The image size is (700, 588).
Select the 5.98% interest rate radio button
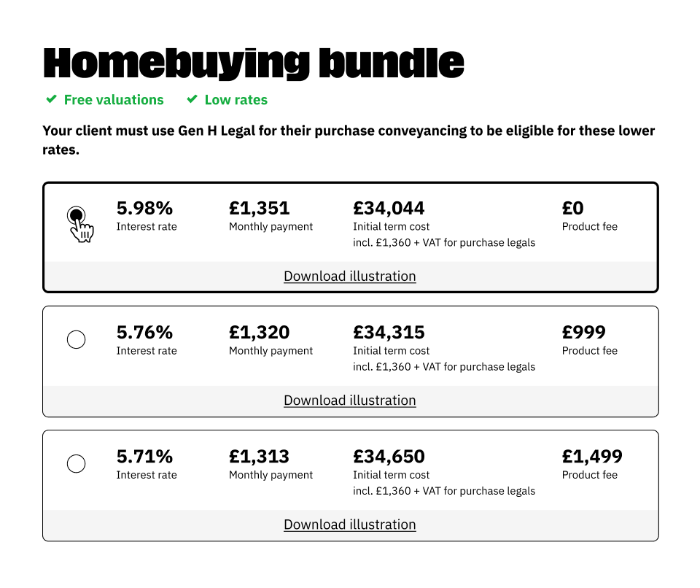(x=77, y=215)
